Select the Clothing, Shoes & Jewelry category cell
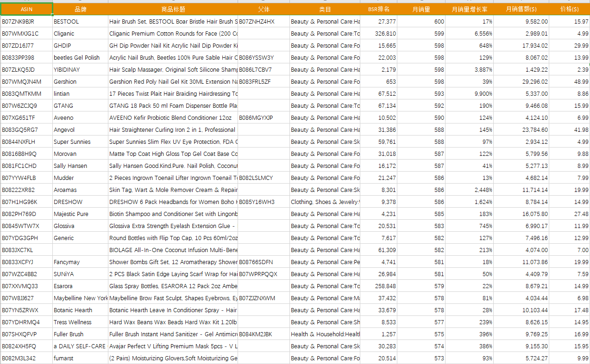Screen dimensions: 590x364 pyautogui.click(x=325, y=202)
